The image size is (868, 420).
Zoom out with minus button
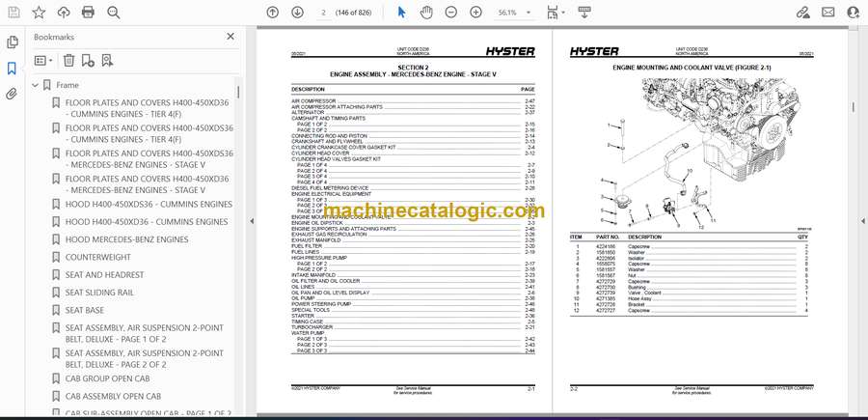click(451, 13)
